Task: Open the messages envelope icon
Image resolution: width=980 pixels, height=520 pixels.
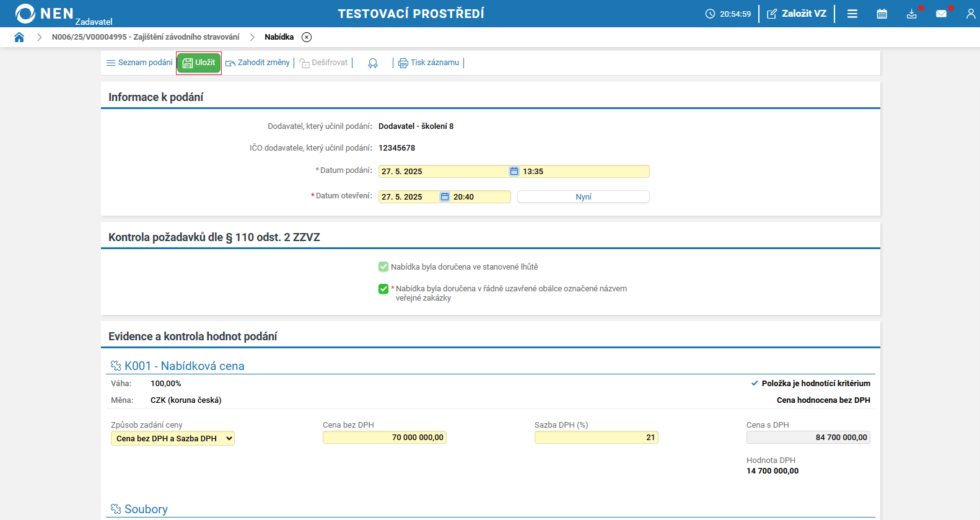Action: click(x=941, y=14)
